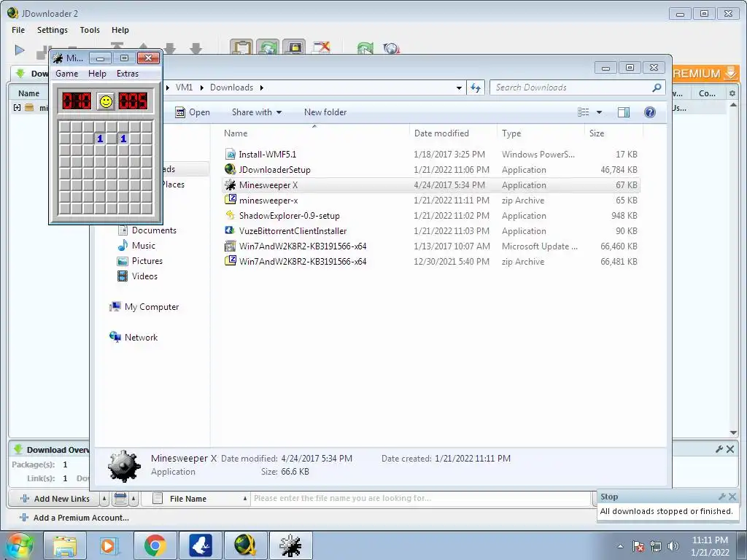Click JDownloader update globe icon
This screenshot has height=560, width=747.
pos(391,48)
